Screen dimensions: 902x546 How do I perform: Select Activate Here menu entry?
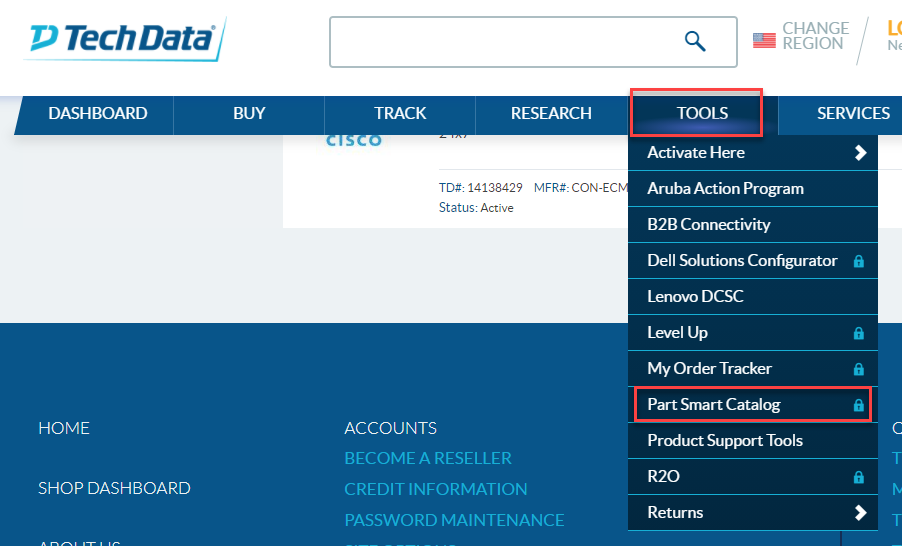[752, 152]
